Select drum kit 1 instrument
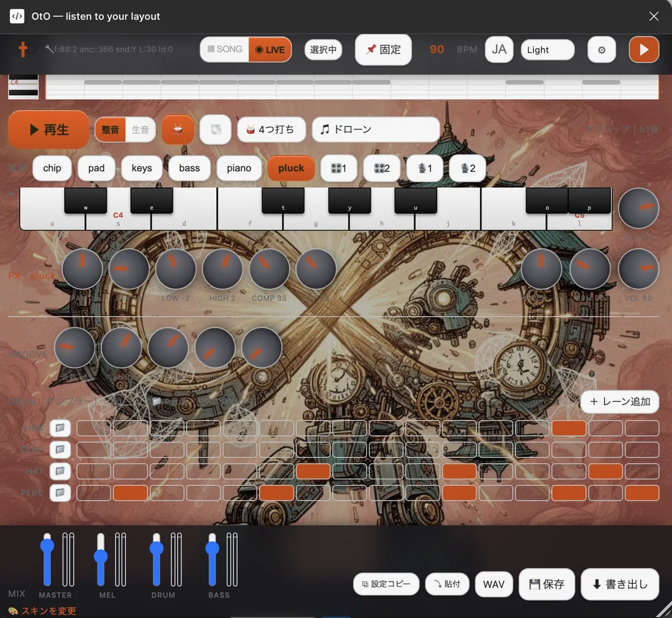The height and width of the screenshot is (618, 672). point(338,168)
